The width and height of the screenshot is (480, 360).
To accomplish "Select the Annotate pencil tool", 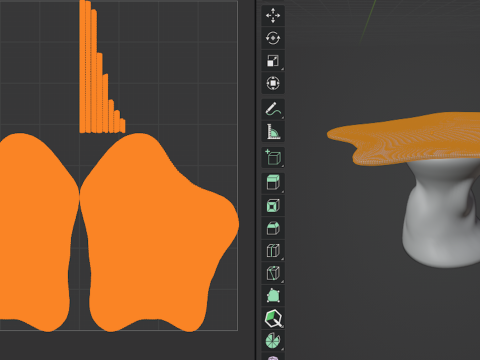I will (273, 109).
